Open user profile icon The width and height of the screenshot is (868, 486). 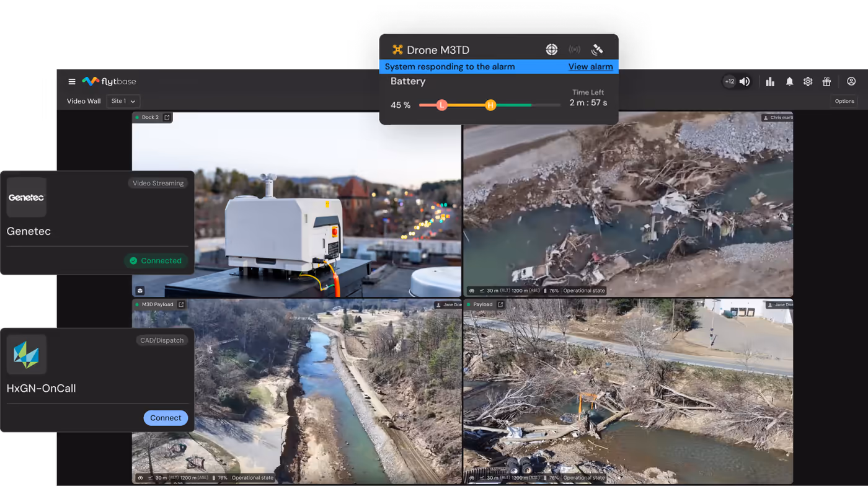(851, 81)
